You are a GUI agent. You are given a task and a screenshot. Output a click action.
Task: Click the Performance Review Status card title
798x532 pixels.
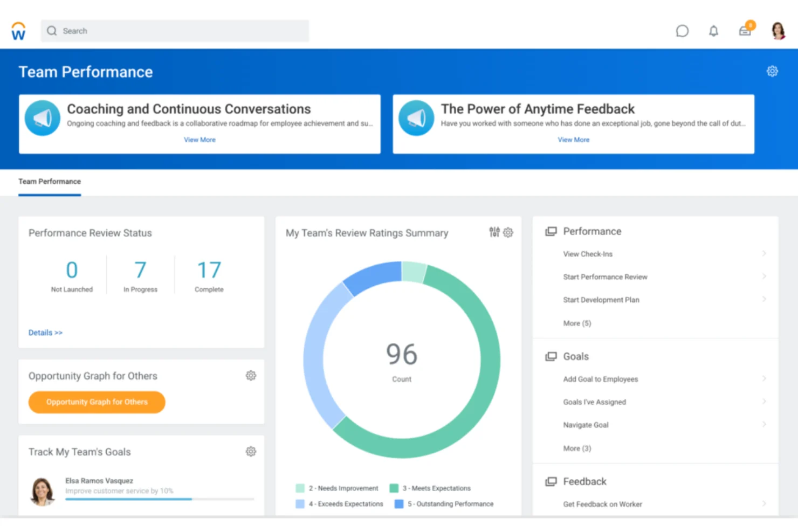90,233
